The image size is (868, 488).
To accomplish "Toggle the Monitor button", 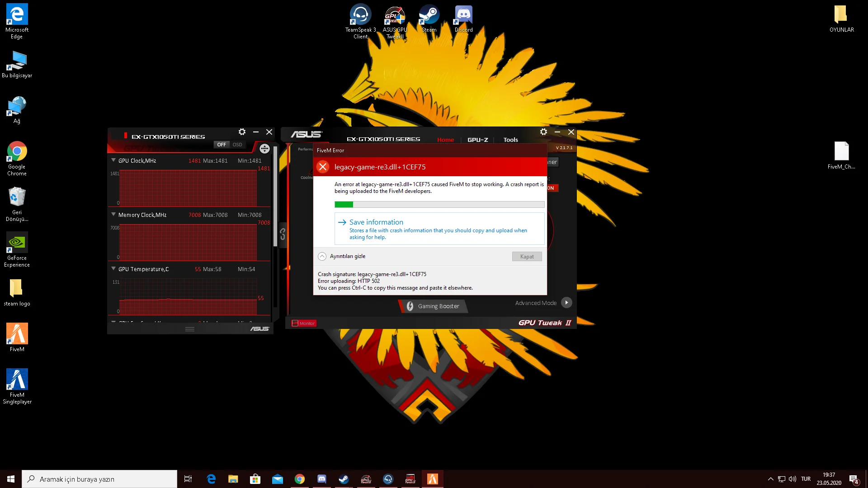I will [x=303, y=323].
